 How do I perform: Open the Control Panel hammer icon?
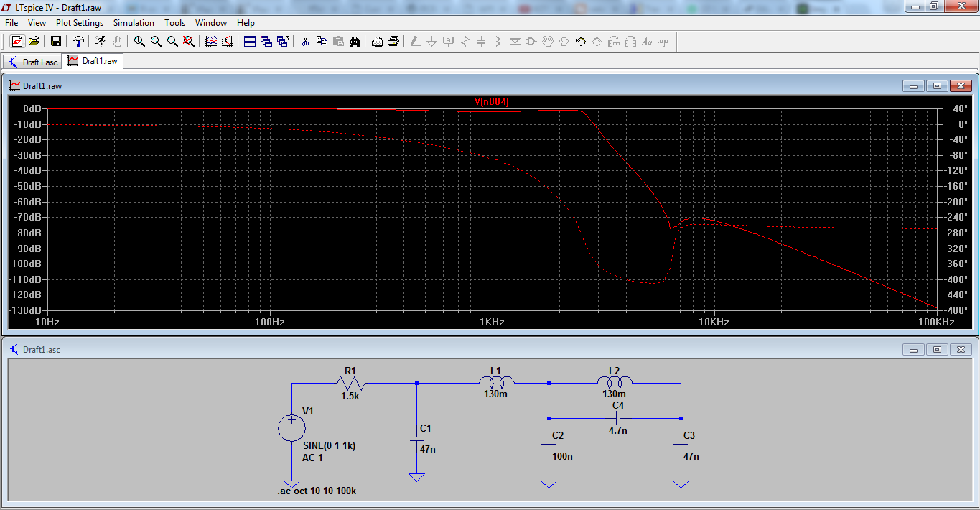coord(78,42)
